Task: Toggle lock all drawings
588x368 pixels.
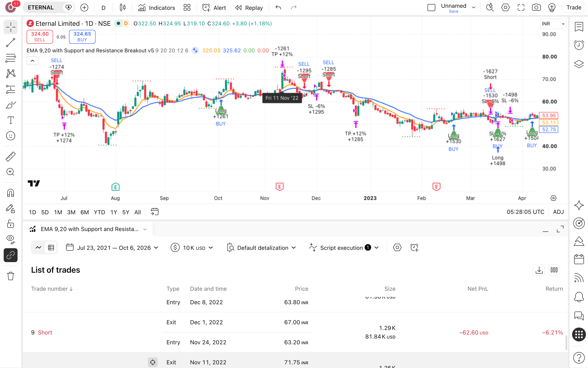Action: click(x=10, y=224)
